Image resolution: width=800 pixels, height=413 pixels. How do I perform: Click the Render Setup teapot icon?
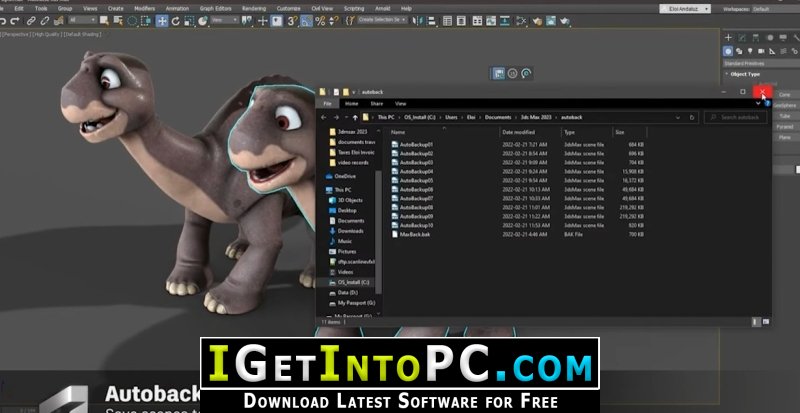click(537, 21)
